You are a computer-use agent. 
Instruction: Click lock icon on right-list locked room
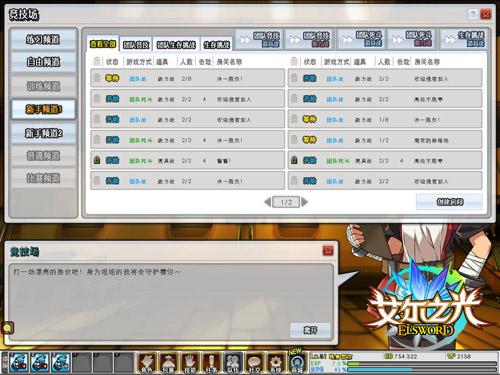pos(294,160)
